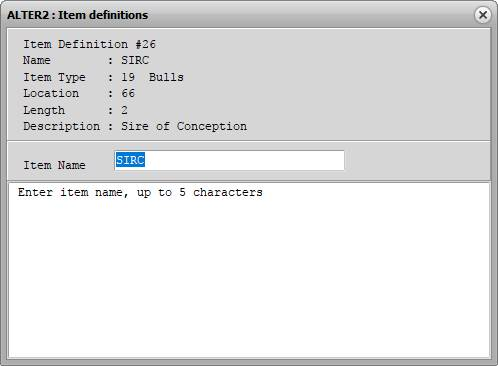This screenshot has width=498, height=366.
Task: Click the Item Name field label
Action: (x=54, y=165)
